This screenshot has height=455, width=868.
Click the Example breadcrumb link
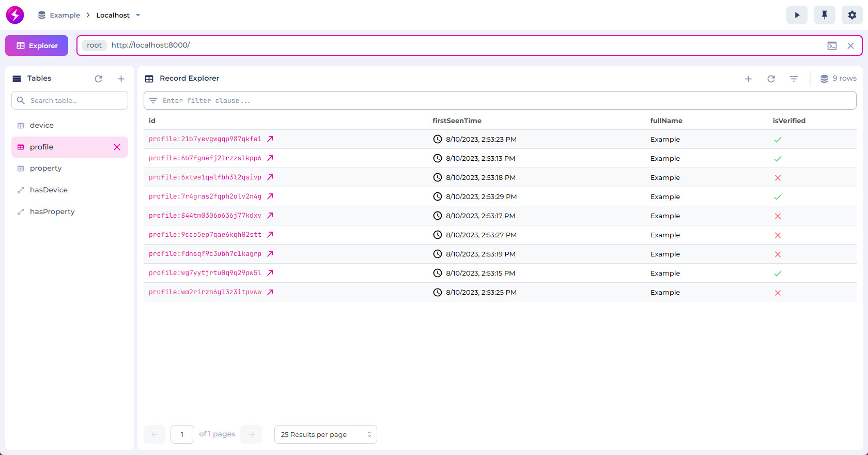[65, 15]
